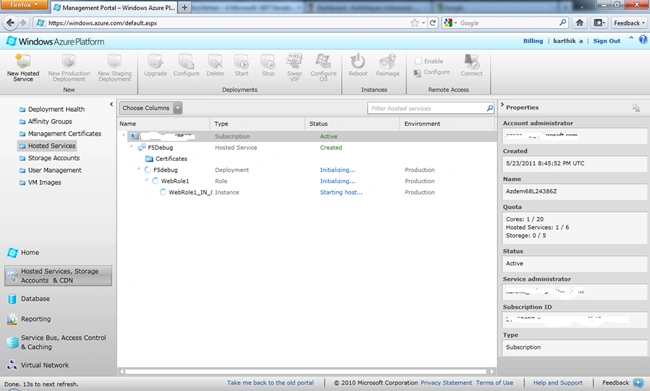Click the Reimage instance icon

(x=388, y=61)
